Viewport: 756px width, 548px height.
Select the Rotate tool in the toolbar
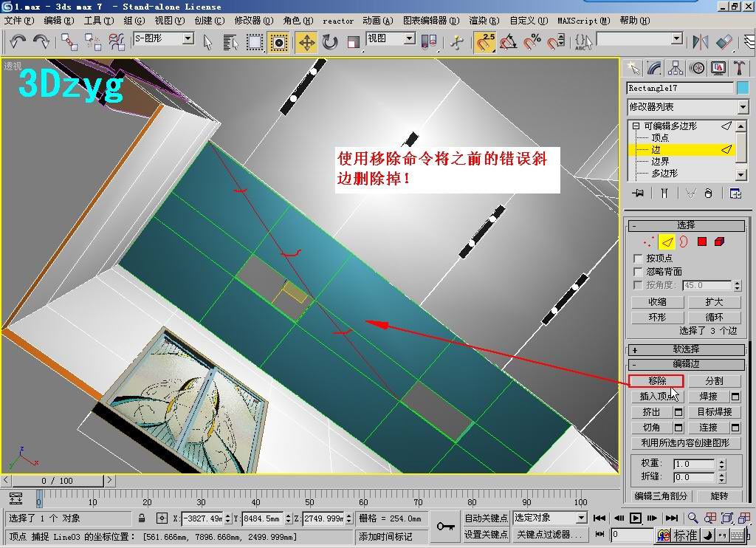(330, 42)
